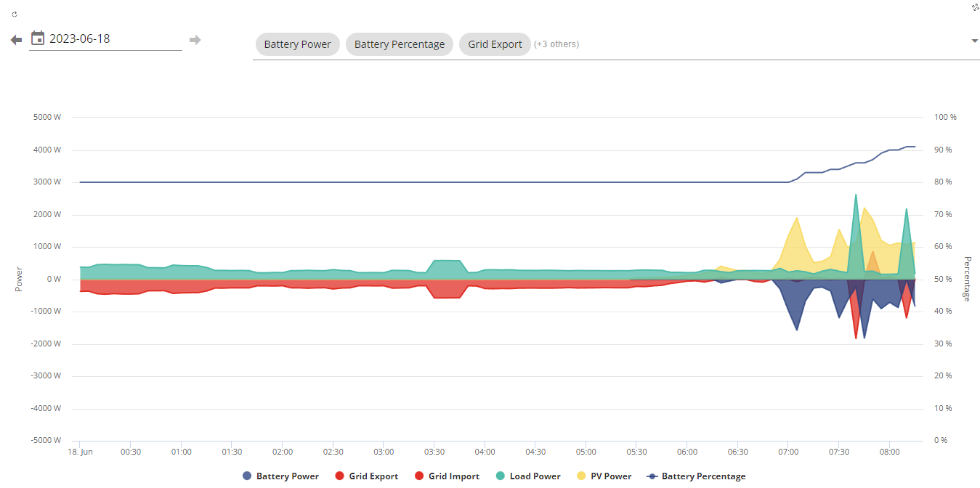Select the Battery Percentage chip
The image size is (980, 488).
coord(400,44)
